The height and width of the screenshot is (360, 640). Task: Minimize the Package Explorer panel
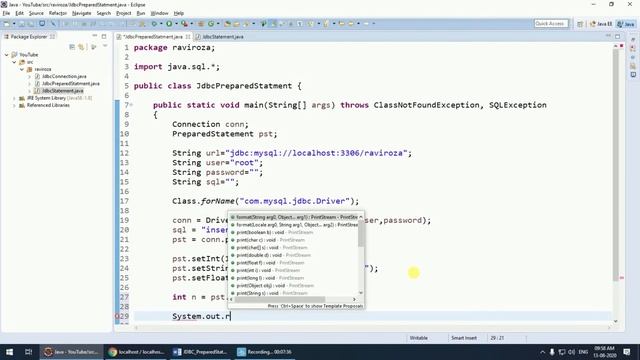click(95, 36)
